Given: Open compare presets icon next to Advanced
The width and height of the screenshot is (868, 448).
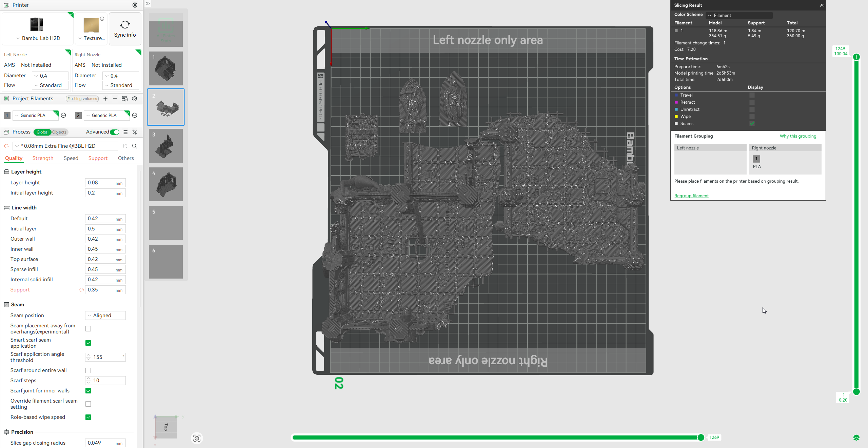Looking at the screenshot, I should 135,132.
